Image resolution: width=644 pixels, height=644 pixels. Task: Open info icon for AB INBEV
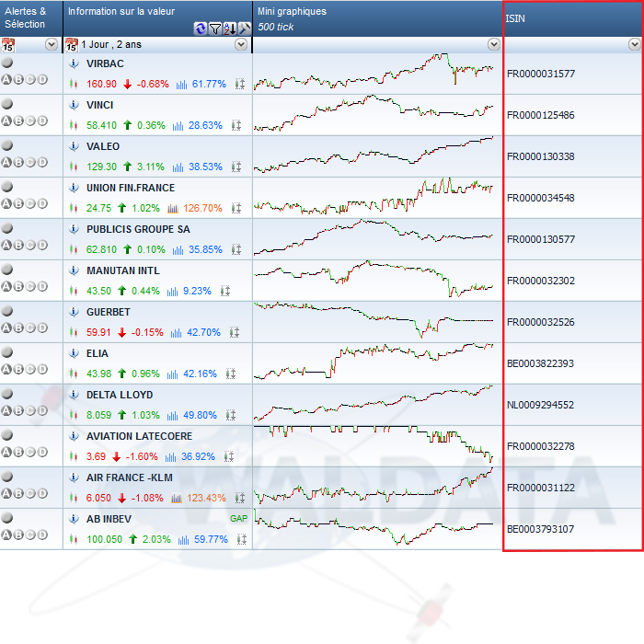coord(74,519)
